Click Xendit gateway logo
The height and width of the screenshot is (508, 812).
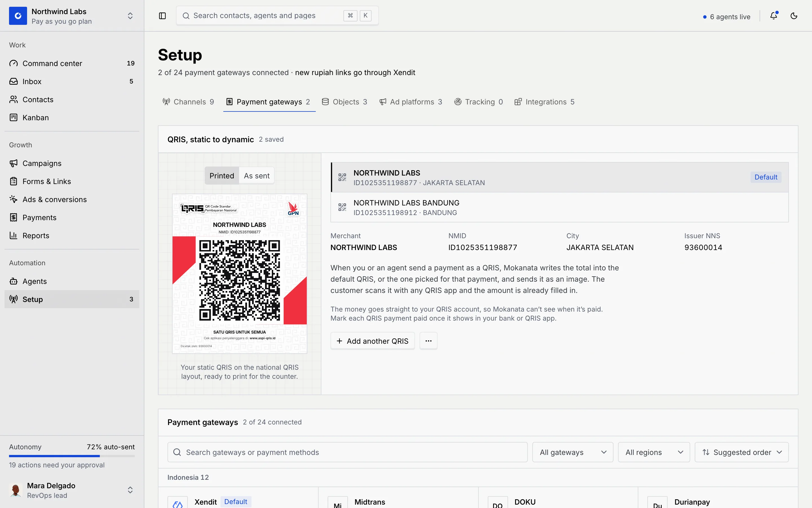tap(178, 502)
